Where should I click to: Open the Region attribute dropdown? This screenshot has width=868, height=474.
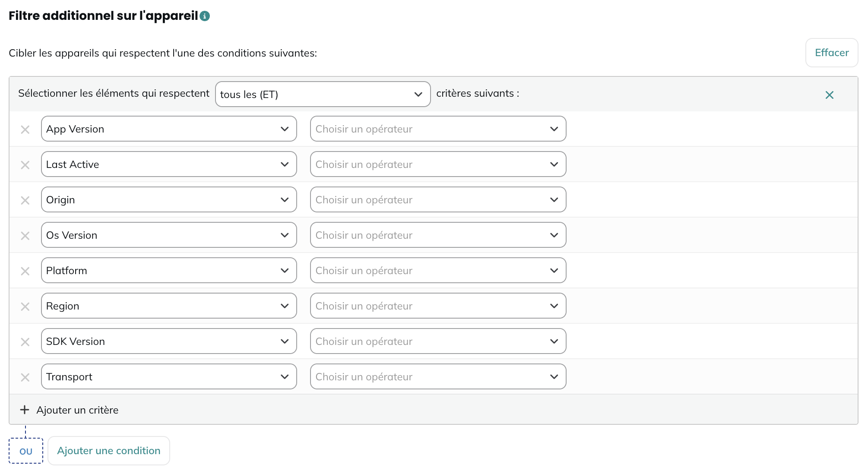(x=169, y=306)
